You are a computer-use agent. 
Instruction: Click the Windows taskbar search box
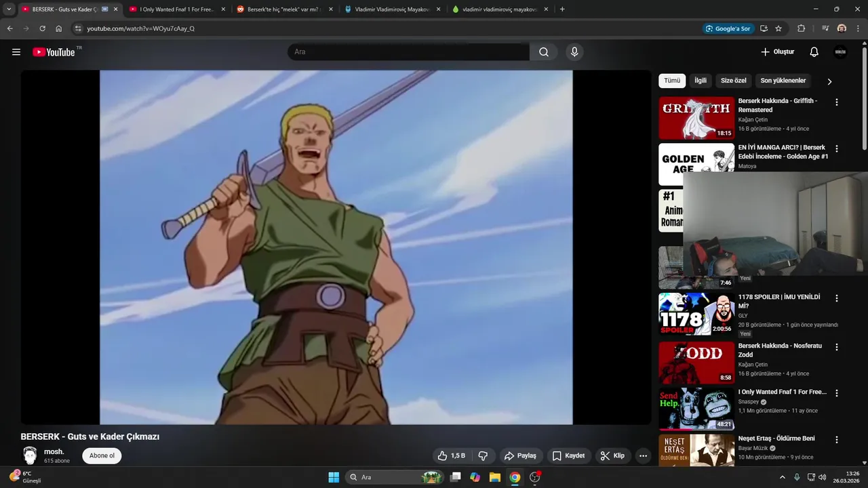[x=395, y=477]
